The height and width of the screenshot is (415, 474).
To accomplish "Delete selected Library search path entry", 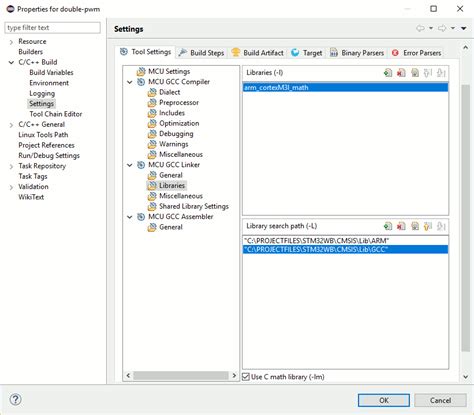I will pyautogui.click(x=401, y=226).
